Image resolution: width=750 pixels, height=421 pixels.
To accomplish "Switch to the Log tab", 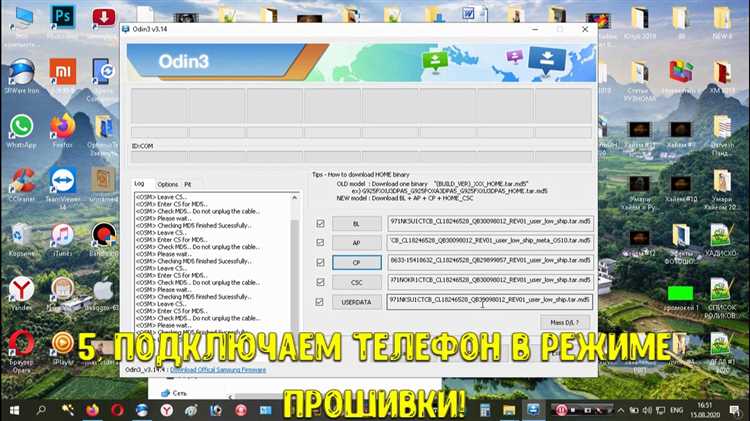I will tap(139, 184).
